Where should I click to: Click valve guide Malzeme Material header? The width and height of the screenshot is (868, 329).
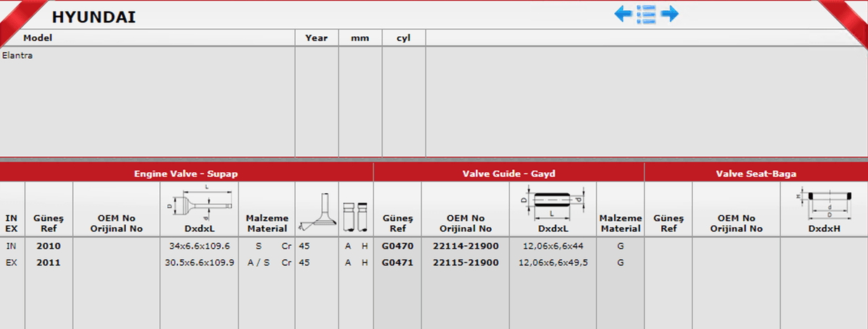(620, 223)
